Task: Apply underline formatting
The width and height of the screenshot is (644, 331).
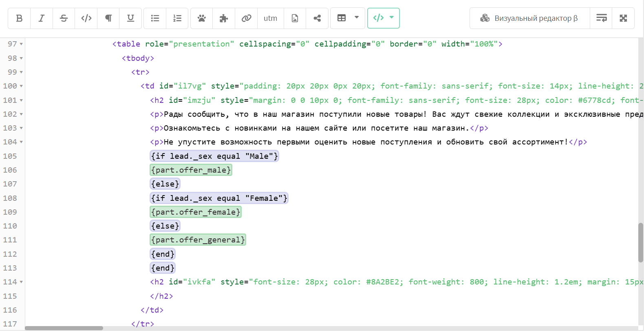Action: (x=130, y=18)
